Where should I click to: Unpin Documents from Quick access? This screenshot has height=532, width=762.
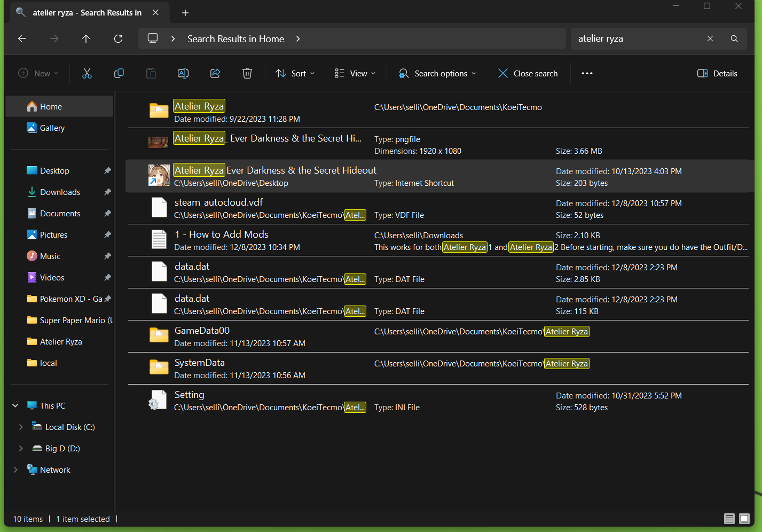click(x=107, y=214)
